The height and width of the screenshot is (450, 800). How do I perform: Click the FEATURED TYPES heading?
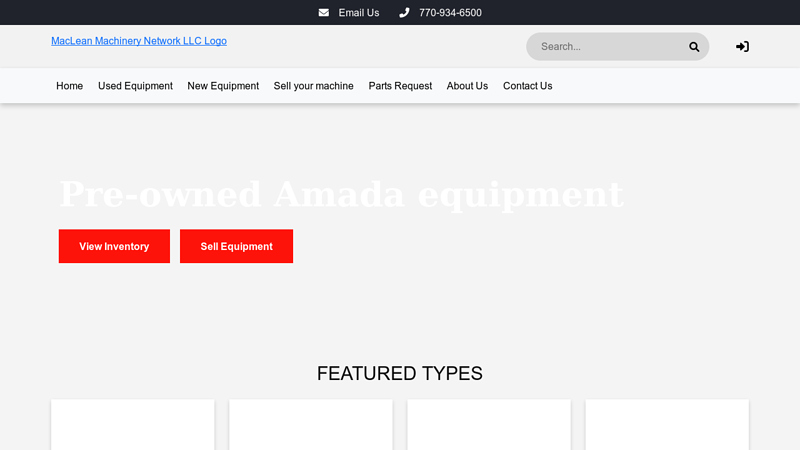click(399, 373)
